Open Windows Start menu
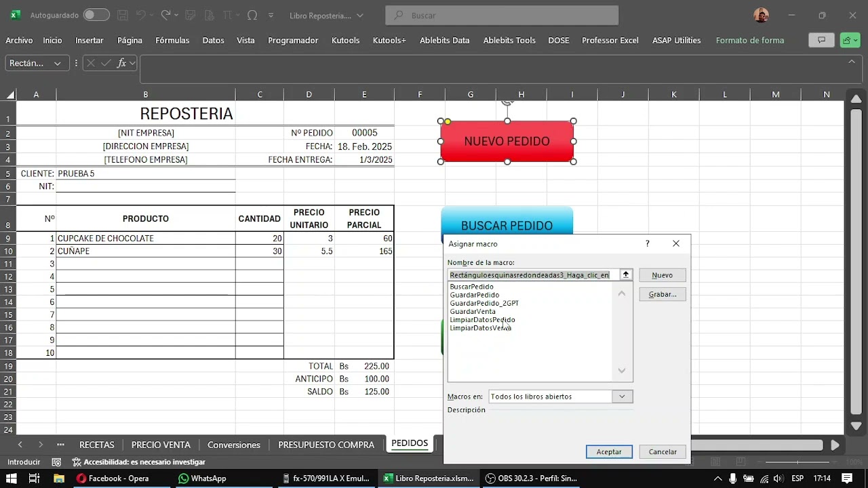This screenshot has height=488, width=868. point(12,479)
